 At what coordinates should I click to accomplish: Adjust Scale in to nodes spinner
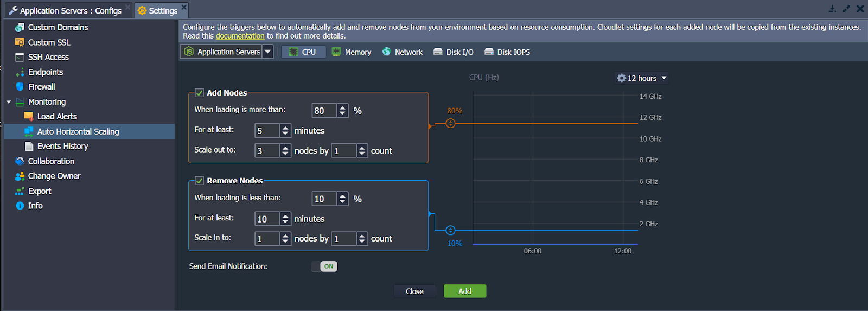pyautogui.click(x=285, y=239)
